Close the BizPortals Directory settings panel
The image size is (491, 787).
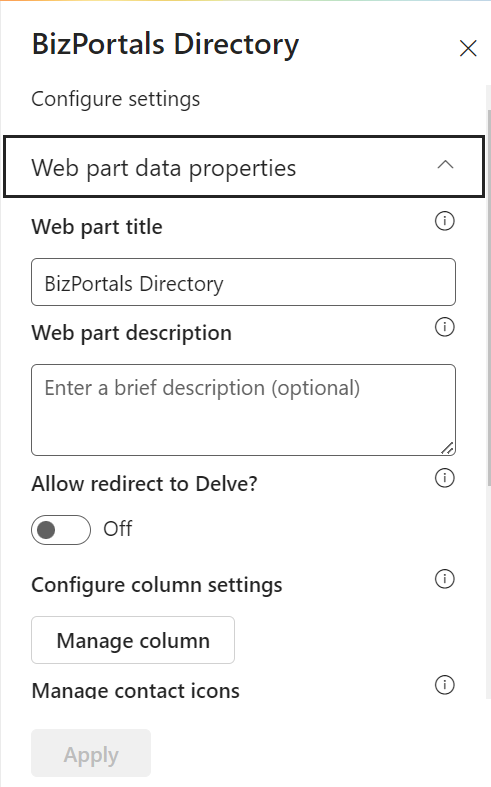[468, 49]
